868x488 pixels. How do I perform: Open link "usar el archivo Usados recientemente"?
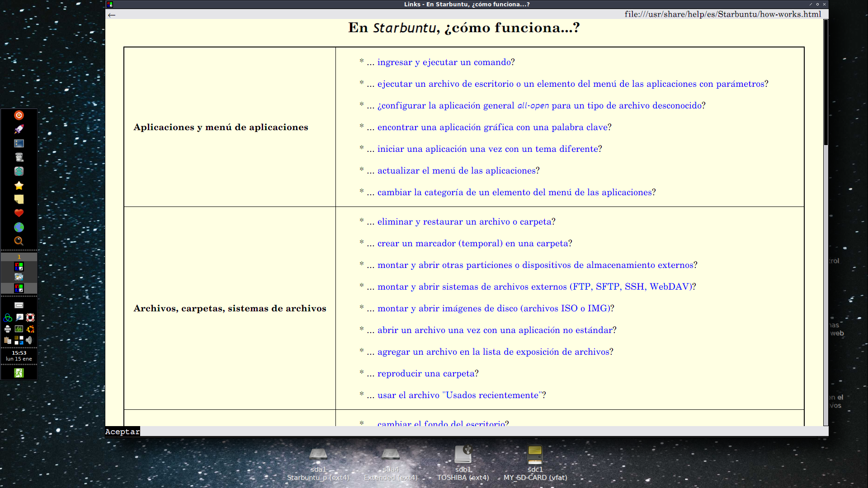(x=459, y=395)
